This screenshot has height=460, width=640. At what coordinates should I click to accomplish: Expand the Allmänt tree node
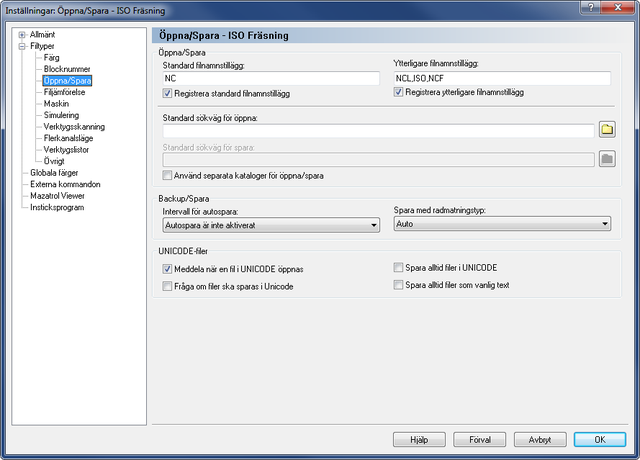coord(22,35)
